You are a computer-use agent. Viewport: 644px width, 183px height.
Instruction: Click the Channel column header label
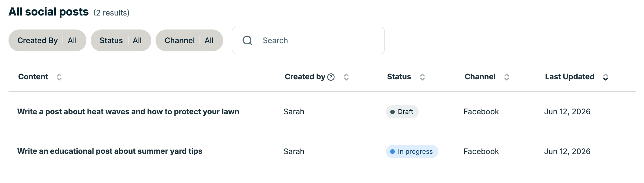[480, 77]
